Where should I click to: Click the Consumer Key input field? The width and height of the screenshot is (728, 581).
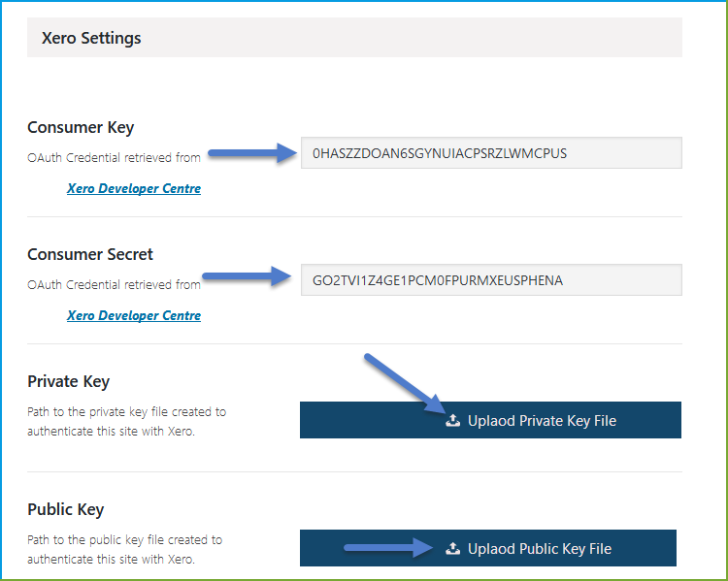pos(491,152)
